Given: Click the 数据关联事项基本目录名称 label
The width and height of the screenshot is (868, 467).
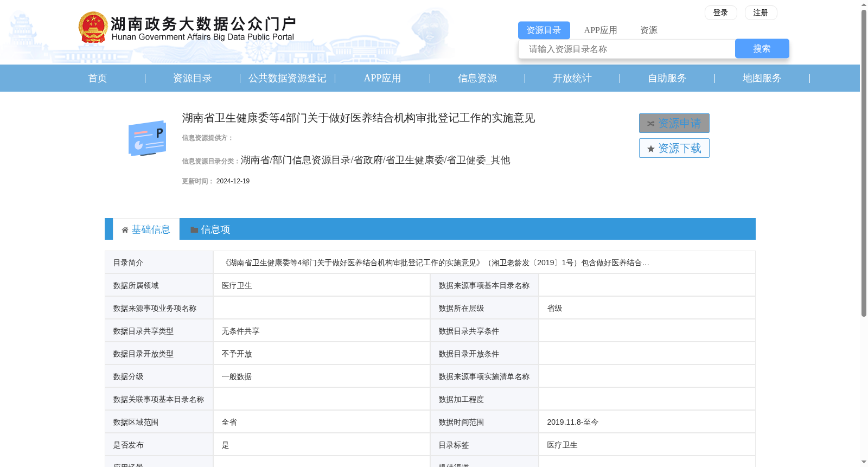Looking at the screenshot, I should [x=158, y=399].
